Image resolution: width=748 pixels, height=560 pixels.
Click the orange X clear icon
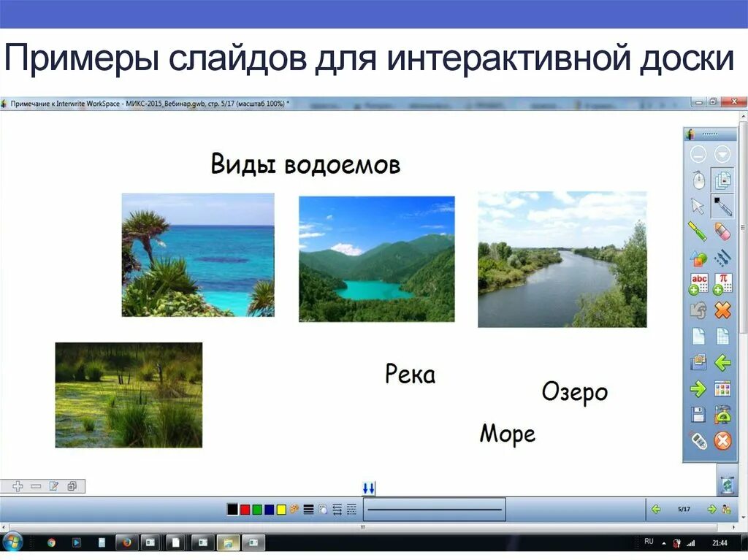click(722, 310)
